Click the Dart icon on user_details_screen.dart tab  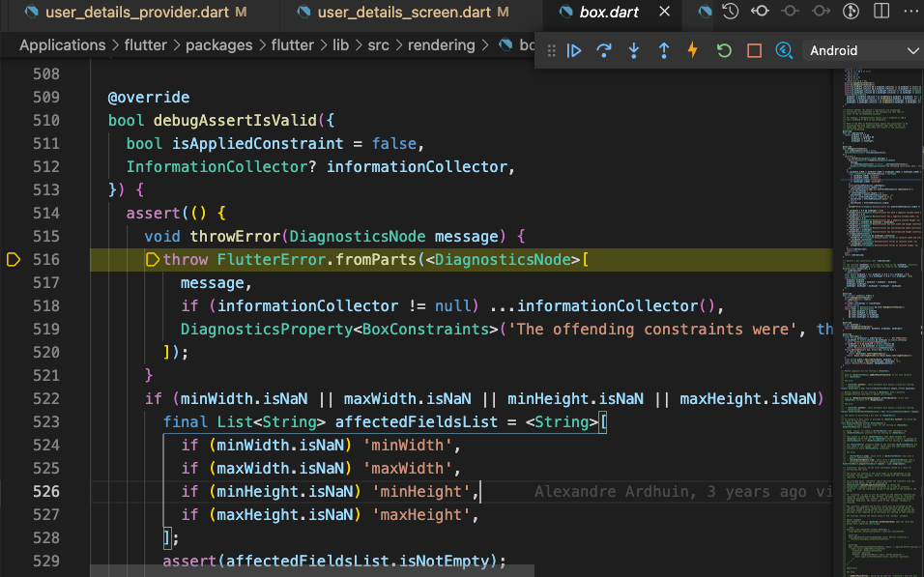click(x=303, y=12)
